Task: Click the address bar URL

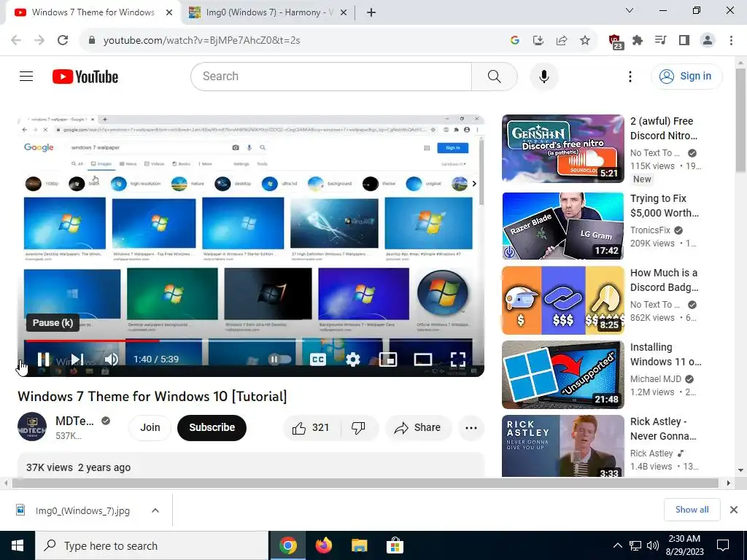Action: click(x=201, y=41)
